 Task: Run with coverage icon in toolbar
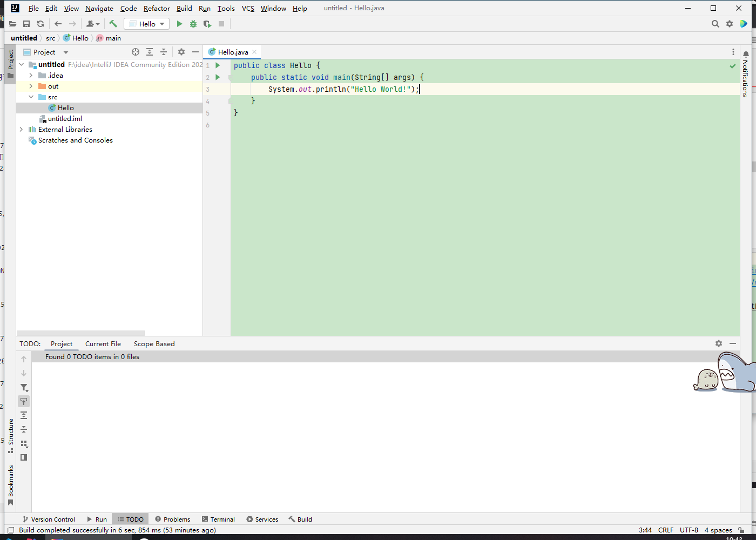click(207, 24)
